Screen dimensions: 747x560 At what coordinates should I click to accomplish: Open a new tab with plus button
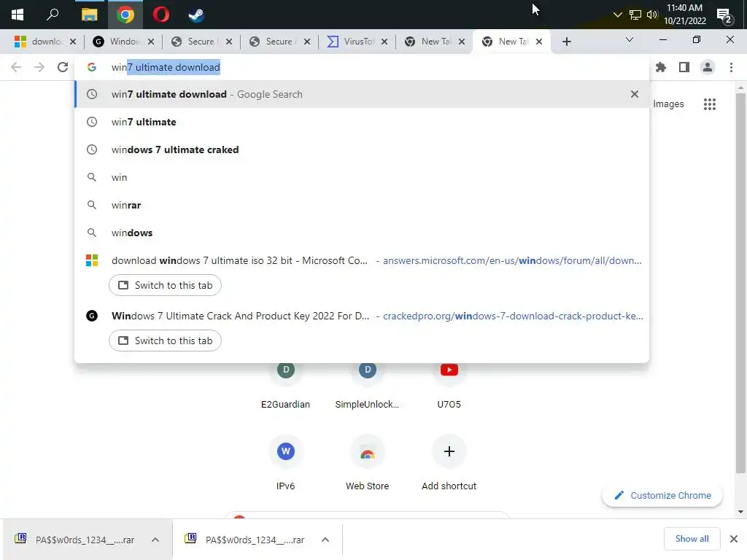[566, 42]
